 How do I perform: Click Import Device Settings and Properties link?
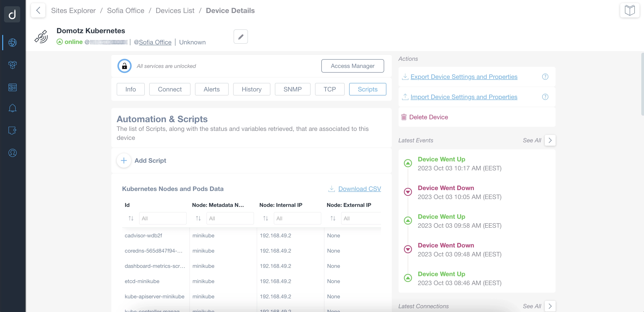(x=464, y=97)
